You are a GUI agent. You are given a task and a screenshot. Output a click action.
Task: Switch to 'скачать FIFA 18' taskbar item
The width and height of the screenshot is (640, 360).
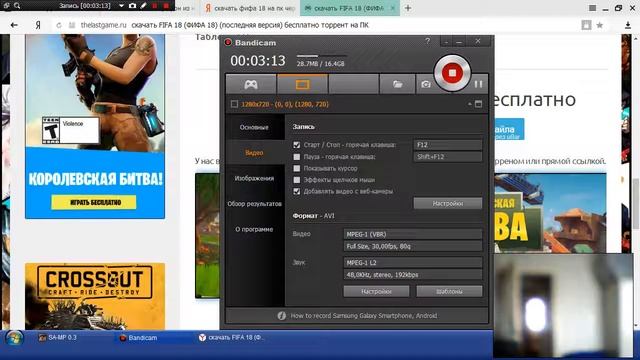click(x=231, y=338)
